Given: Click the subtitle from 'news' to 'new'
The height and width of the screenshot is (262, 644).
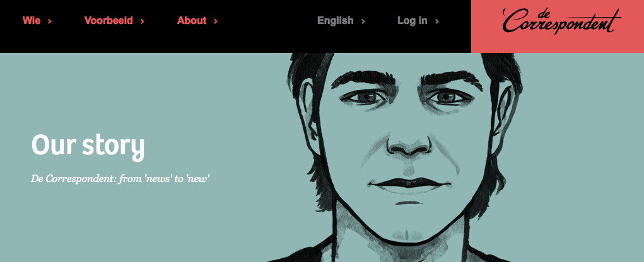Looking at the screenshot, I should click(120, 179).
